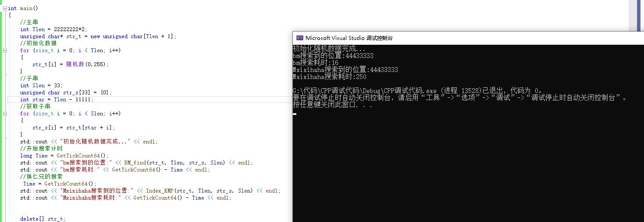Click the //初始化数据 comment

[x=38, y=43]
